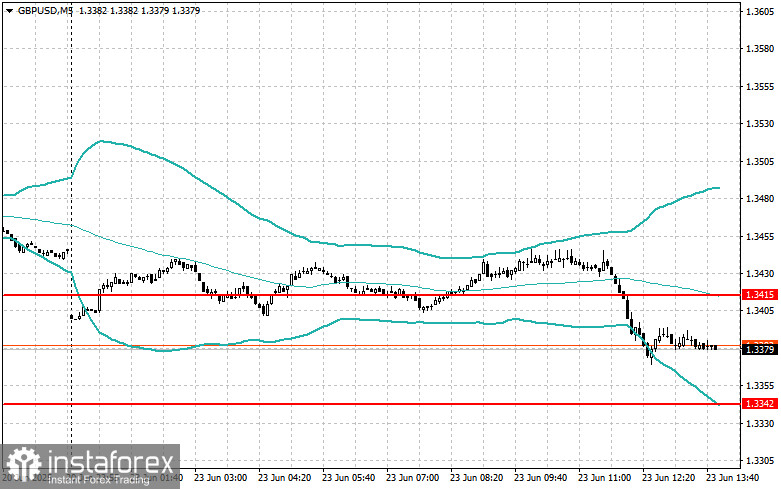The height and width of the screenshot is (489, 781).
Task: Select the 1.3405 price scale value
Action: point(760,311)
